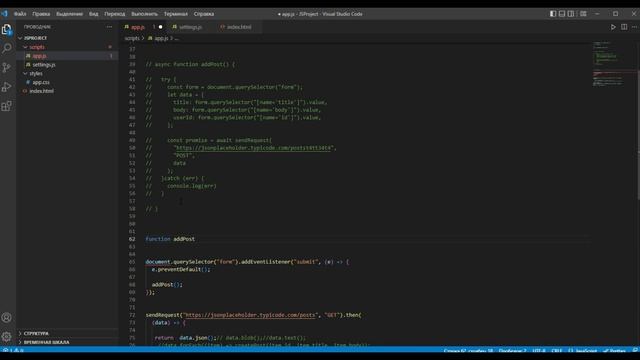The height and width of the screenshot is (360, 640).
Task: Click 'e.preventDefault();' on line 66
Action: (x=181, y=269)
